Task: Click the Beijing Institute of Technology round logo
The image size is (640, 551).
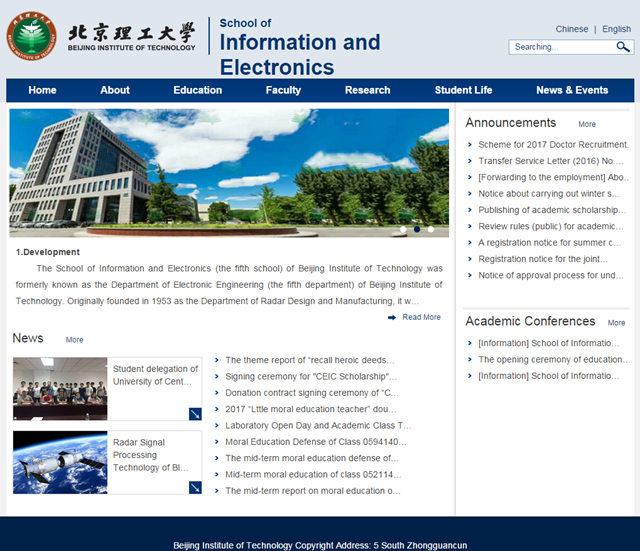Action: pos(32,36)
